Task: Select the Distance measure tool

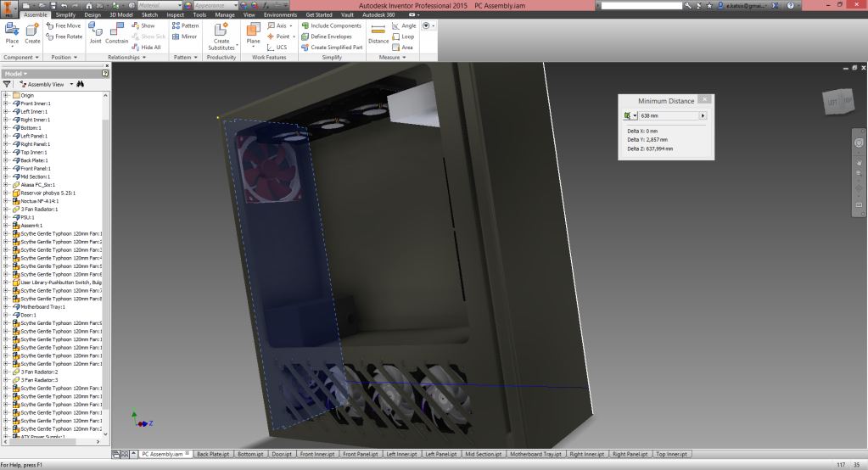Action: [x=378, y=34]
